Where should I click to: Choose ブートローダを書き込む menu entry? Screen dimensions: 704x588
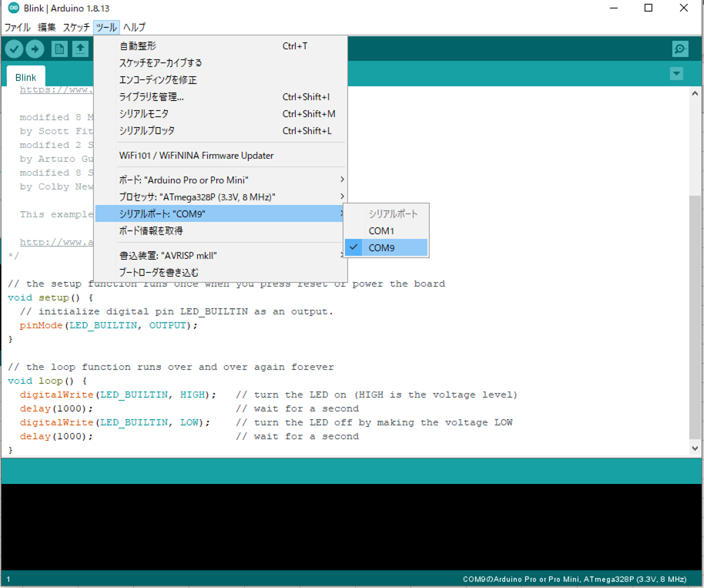[220, 273]
